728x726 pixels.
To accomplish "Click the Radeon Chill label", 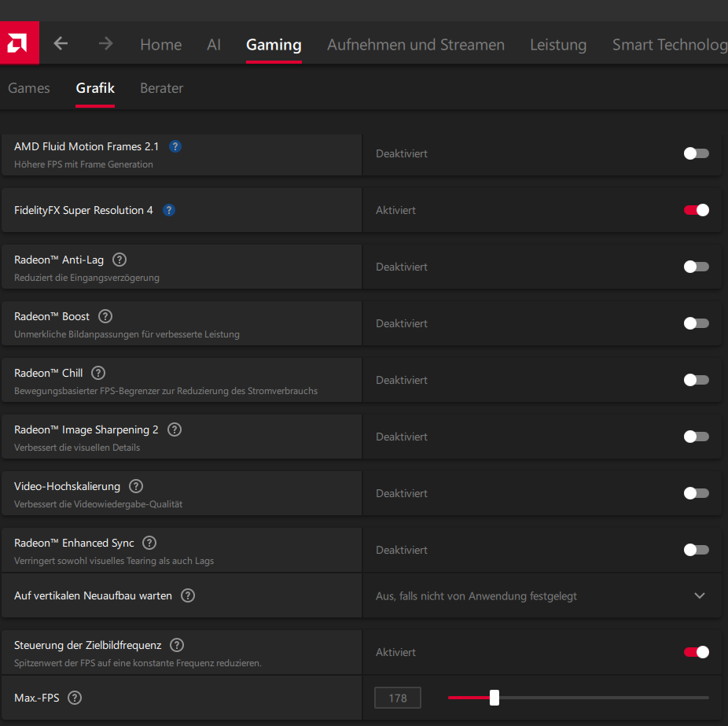I will (48, 374).
